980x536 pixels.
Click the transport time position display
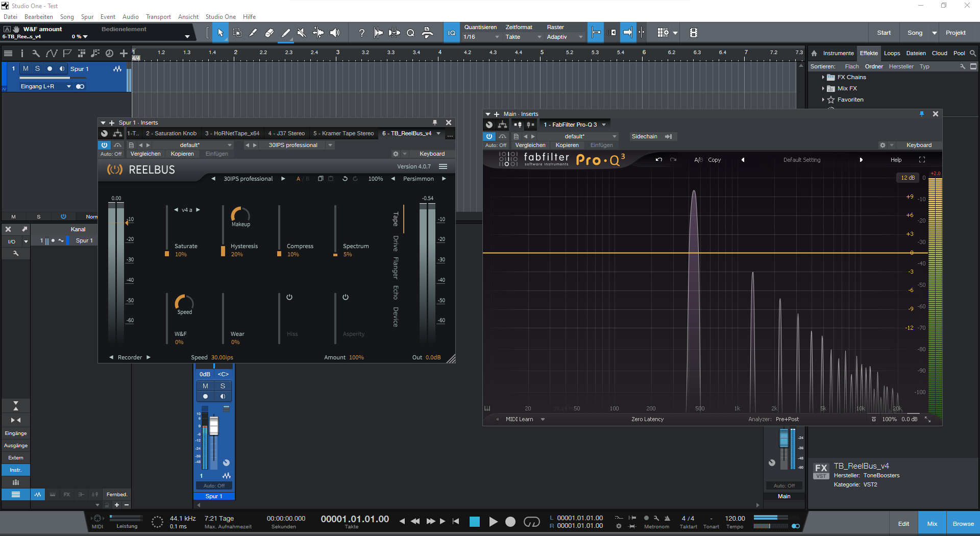[355, 519]
